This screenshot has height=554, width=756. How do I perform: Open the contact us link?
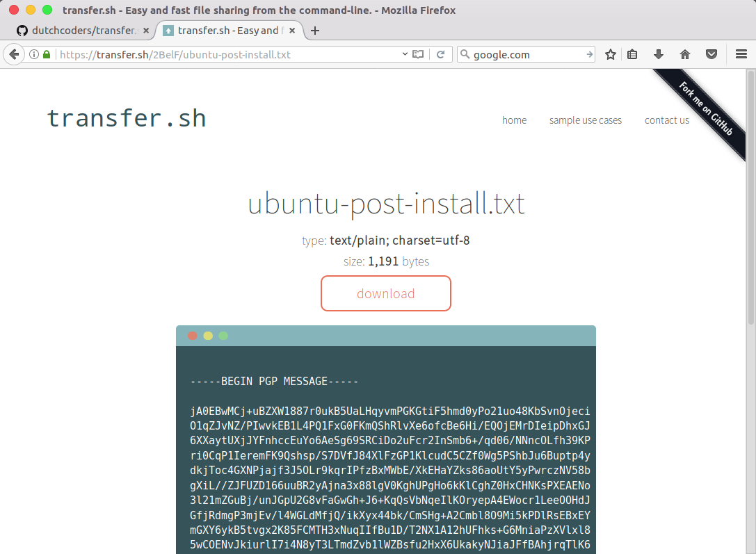pyautogui.click(x=667, y=120)
